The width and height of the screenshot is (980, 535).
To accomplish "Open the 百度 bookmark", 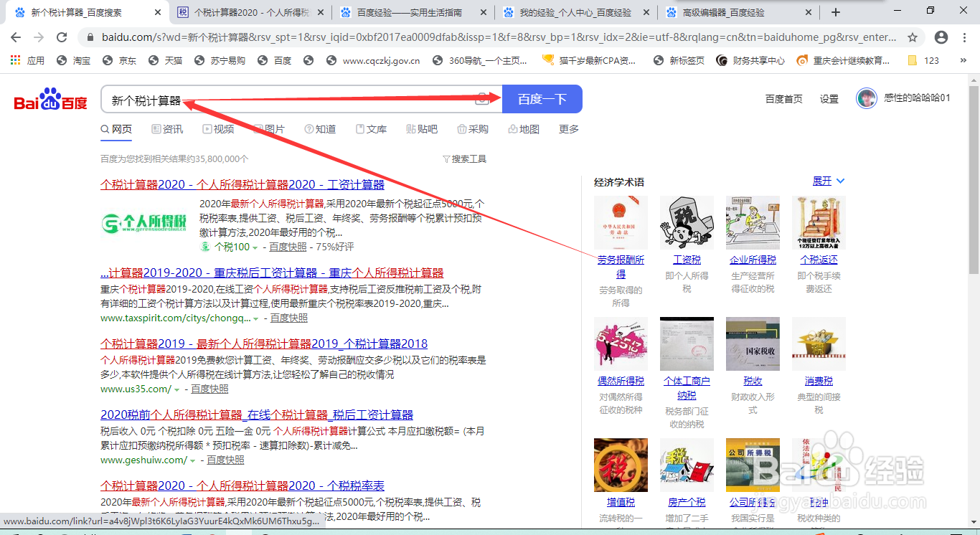I will pyautogui.click(x=274, y=60).
